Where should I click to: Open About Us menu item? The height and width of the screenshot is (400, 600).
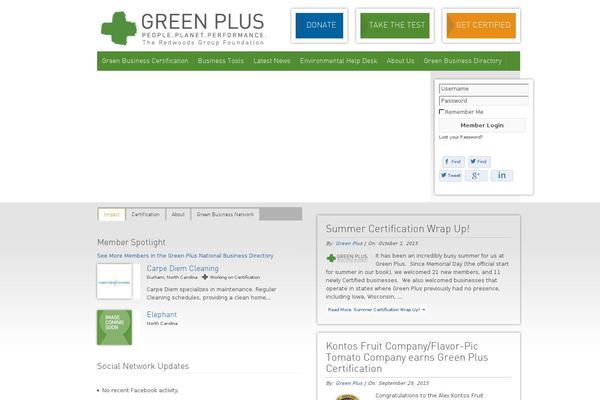(400, 61)
